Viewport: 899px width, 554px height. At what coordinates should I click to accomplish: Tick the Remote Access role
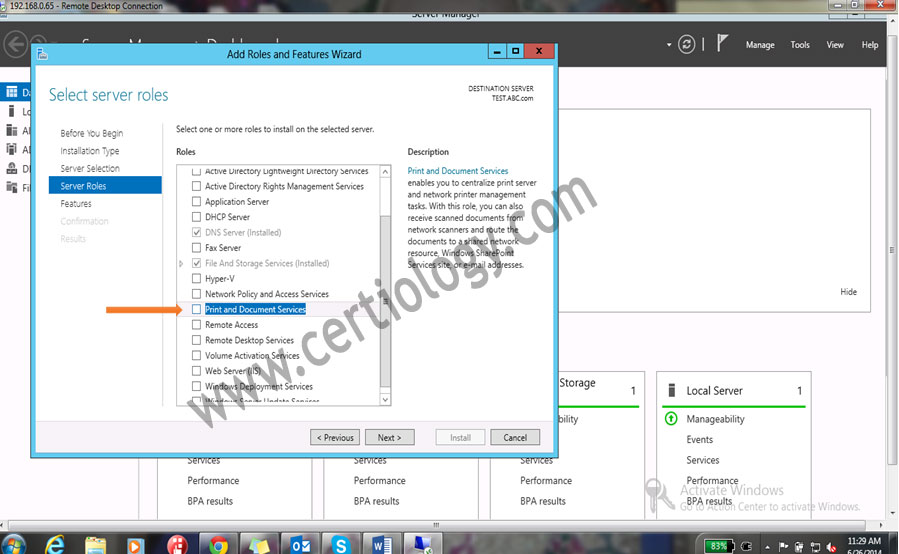coord(196,325)
